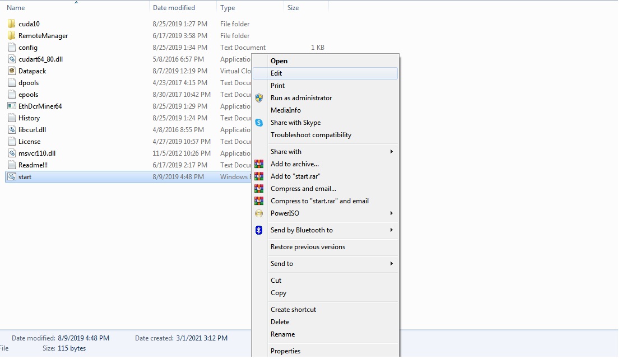The image size is (631, 364).
Task: Click WinRAR icon beside Compress to "start.rar" and email
Action: (259, 200)
